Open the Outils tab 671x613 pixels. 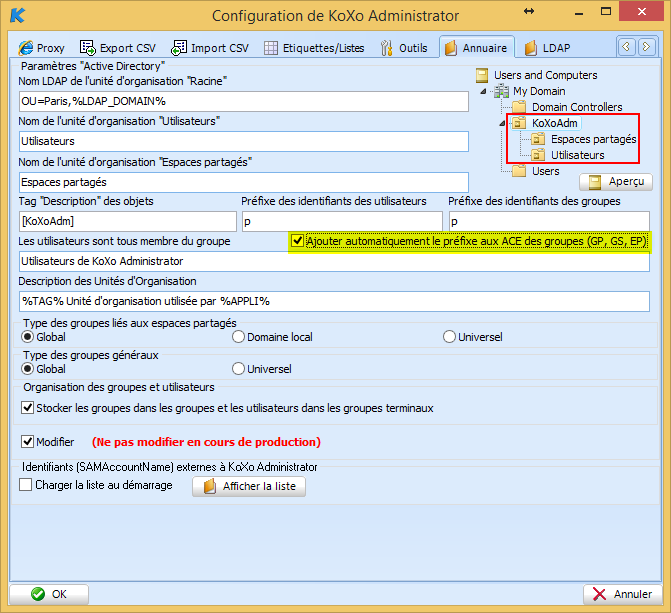[x=404, y=48]
